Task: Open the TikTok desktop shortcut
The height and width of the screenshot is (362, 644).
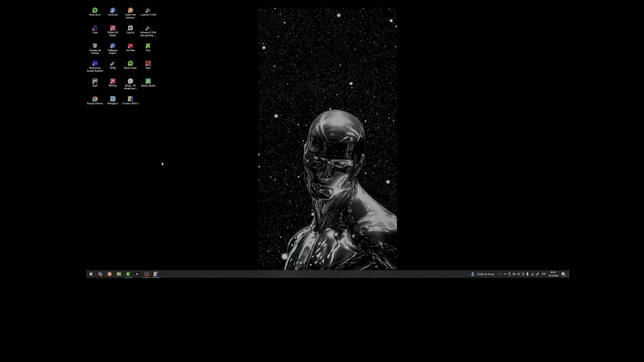Action: click(x=113, y=65)
